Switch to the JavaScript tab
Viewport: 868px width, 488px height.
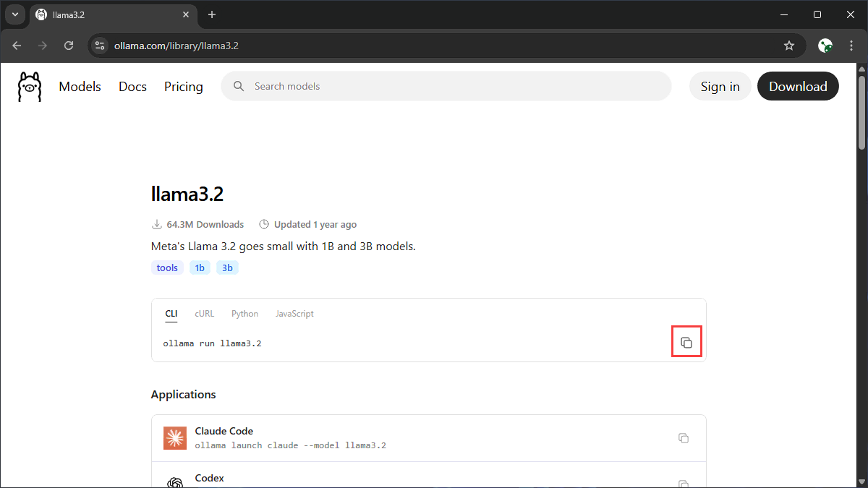click(x=294, y=314)
